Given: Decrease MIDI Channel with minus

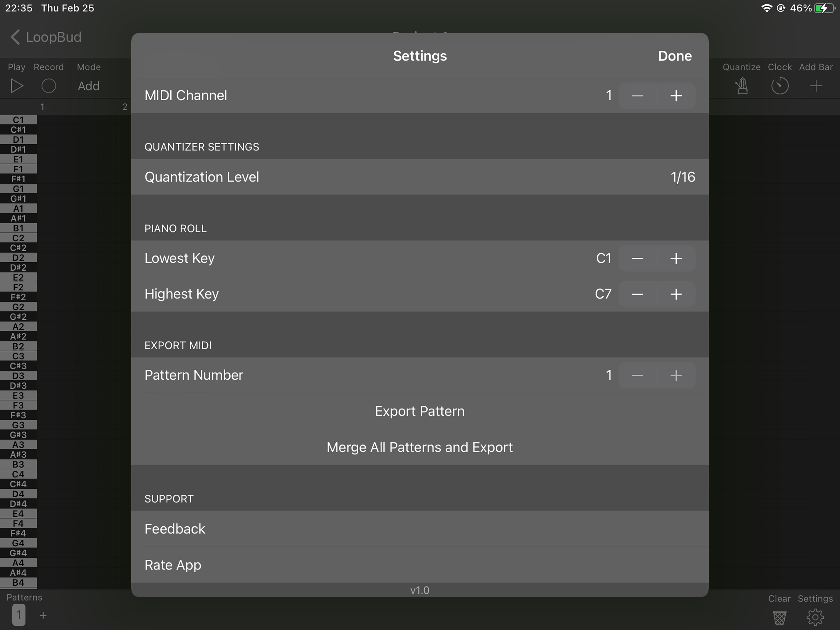Looking at the screenshot, I should (x=637, y=96).
